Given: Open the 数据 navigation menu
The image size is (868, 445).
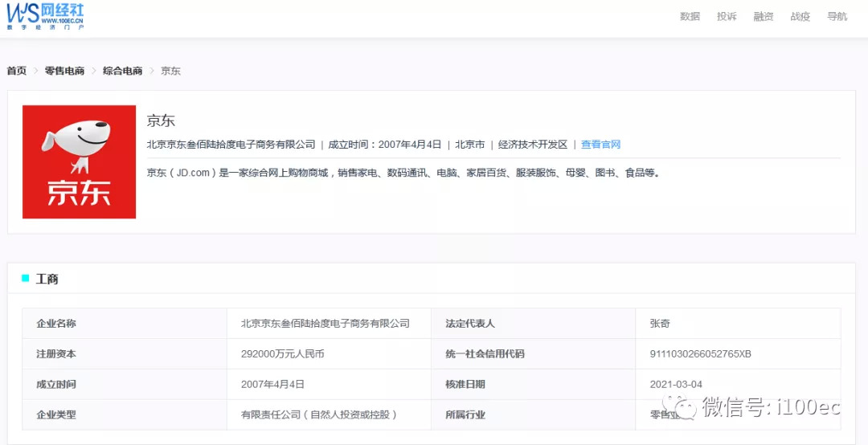Looking at the screenshot, I should 690,16.
